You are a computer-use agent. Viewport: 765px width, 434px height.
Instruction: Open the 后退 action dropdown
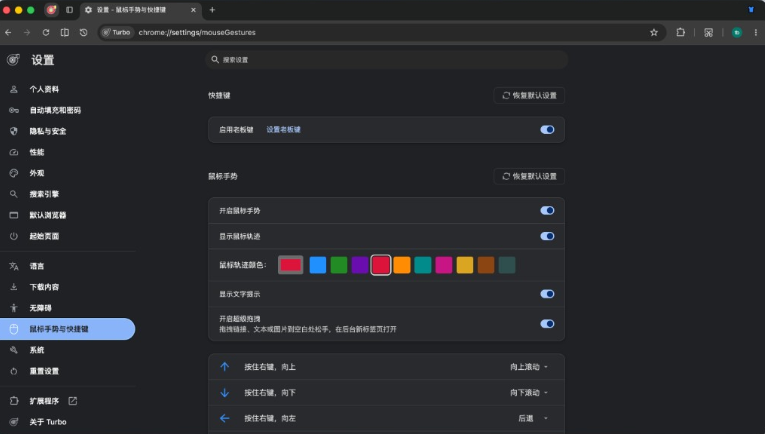tap(533, 418)
